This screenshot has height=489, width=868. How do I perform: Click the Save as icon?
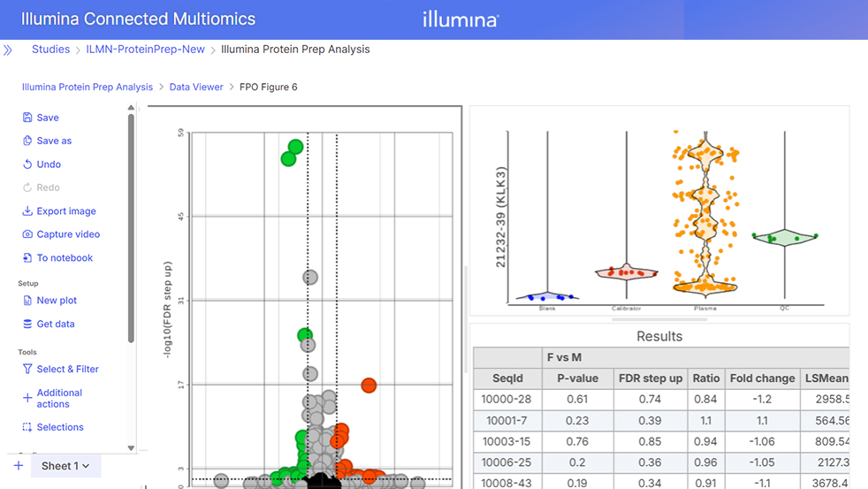coord(27,141)
